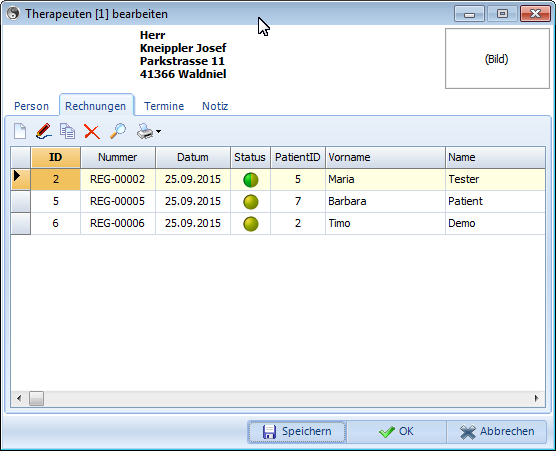The image size is (556, 451).
Task: Click the status circle of REG-00006
Action: tap(251, 224)
